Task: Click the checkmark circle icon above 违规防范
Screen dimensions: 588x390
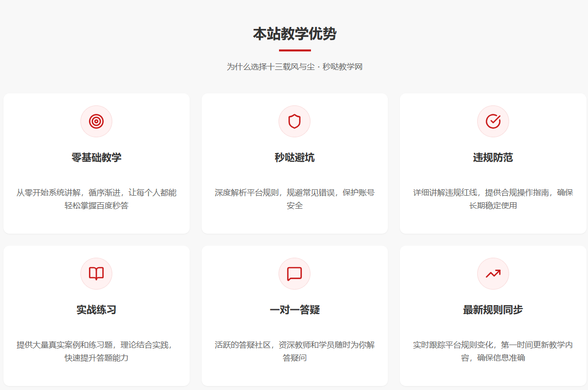Action: tap(493, 121)
